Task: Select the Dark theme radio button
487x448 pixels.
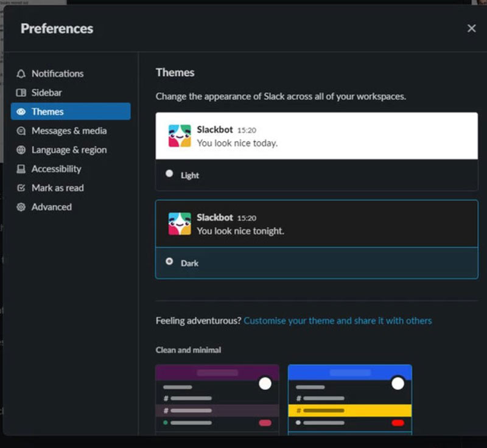Action: 169,262
